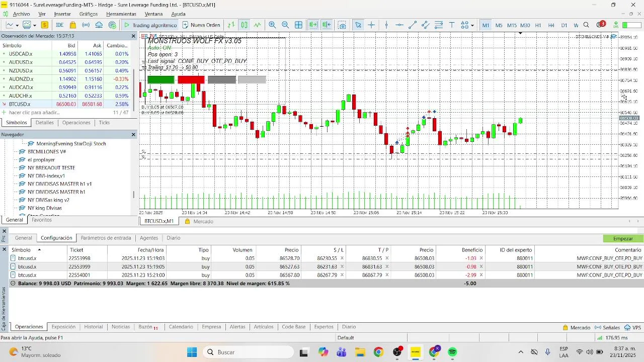Click the green Empezar button
644x362 pixels.
[x=623, y=238]
